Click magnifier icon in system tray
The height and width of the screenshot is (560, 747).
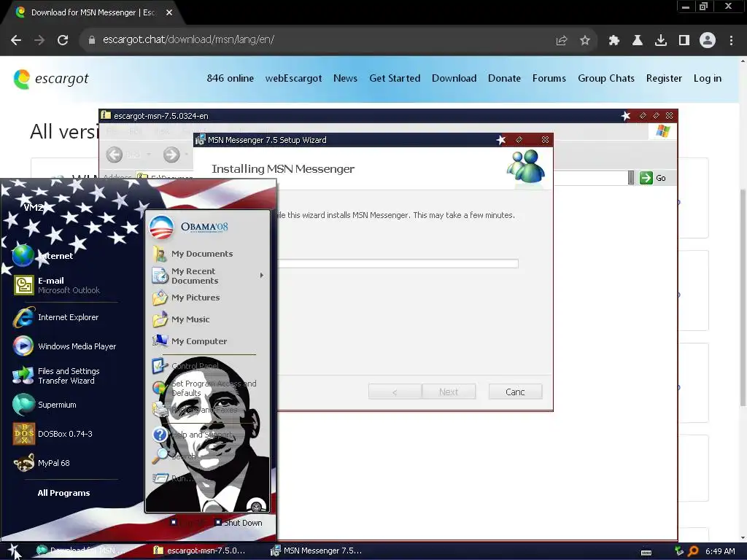pyautogui.click(x=693, y=551)
